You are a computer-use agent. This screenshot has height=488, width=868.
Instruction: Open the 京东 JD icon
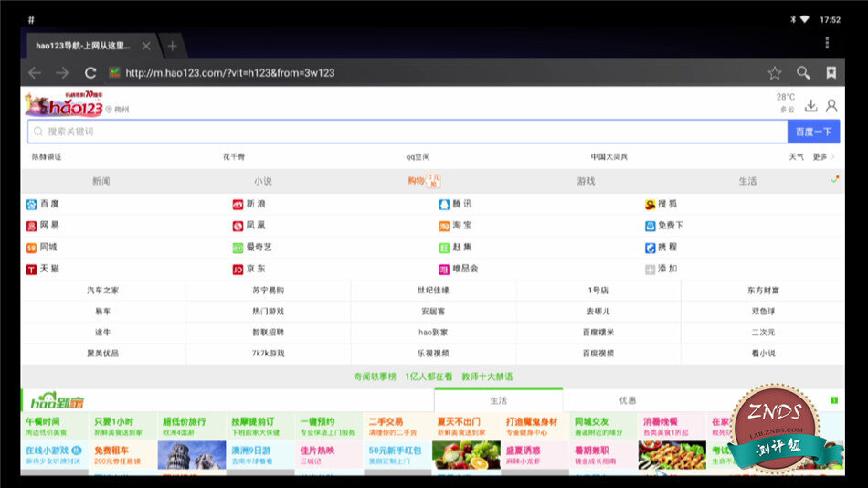(238, 270)
